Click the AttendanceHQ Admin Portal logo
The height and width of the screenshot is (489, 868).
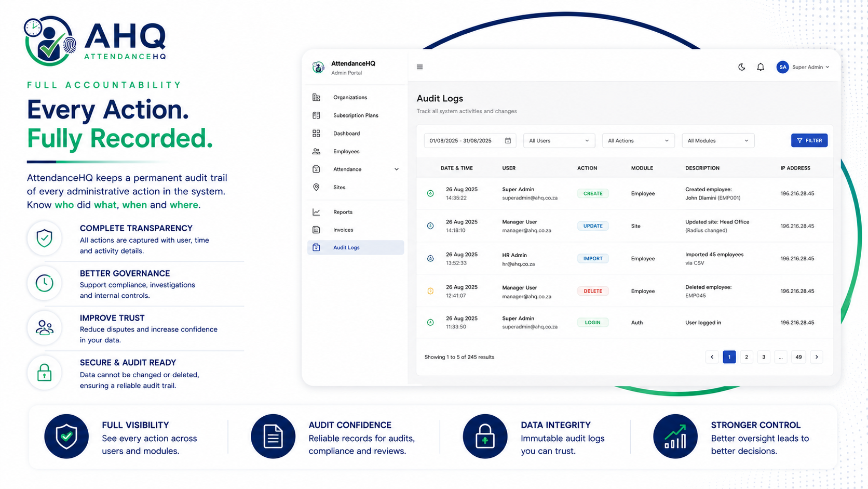(x=318, y=67)
